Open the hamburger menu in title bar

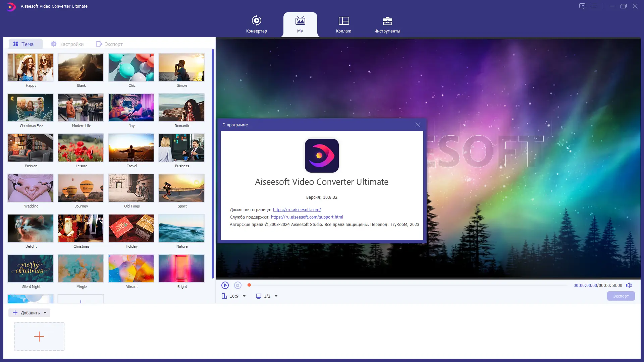[x=594, y=6]
